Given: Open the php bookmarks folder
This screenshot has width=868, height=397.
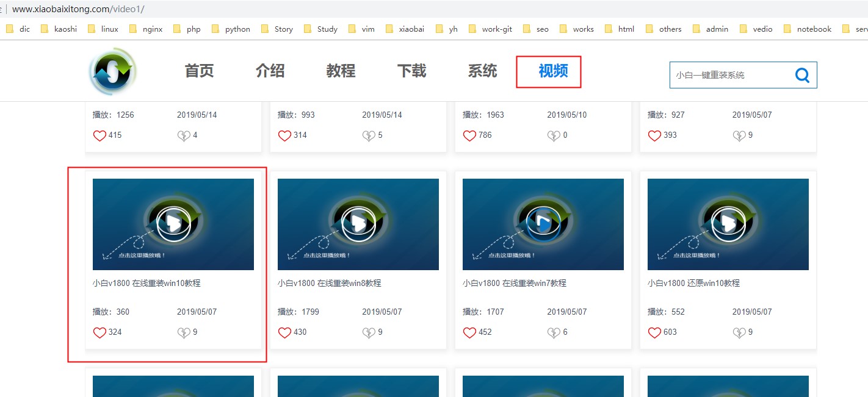Looking at the screenshot, I should (x=186, y=29).
